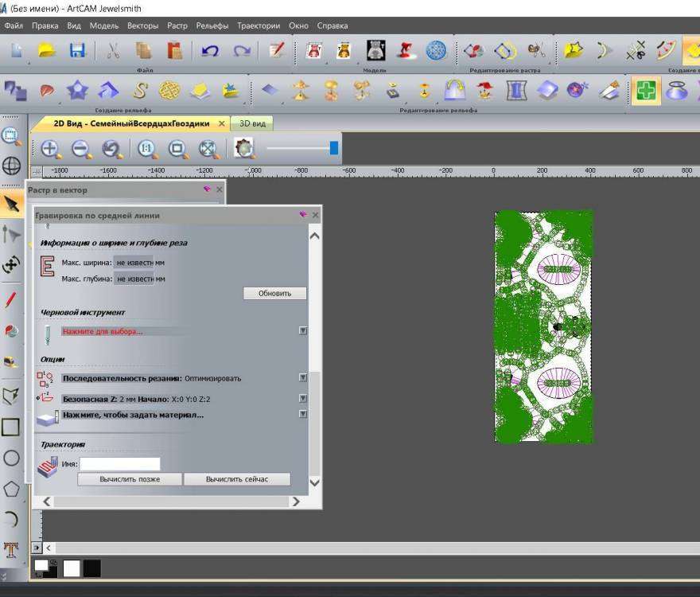Zoom out using the magnifier minus icon

click(81, 148)
